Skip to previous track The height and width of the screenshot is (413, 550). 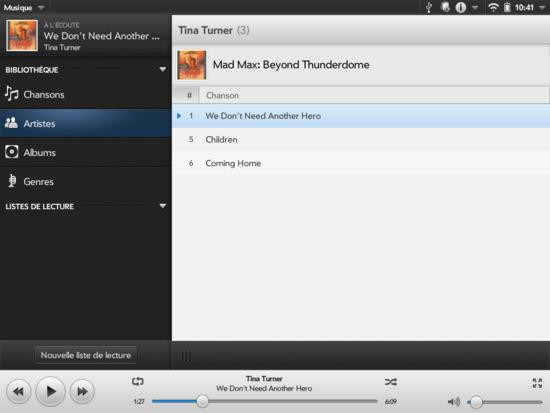click(x=19, y=391)
